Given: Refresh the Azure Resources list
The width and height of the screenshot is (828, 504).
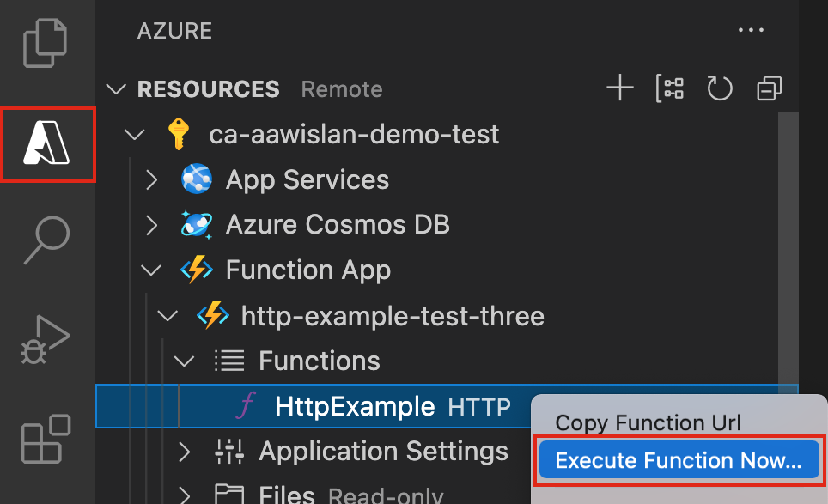Looking at the screenshot, I should [719, 88].
